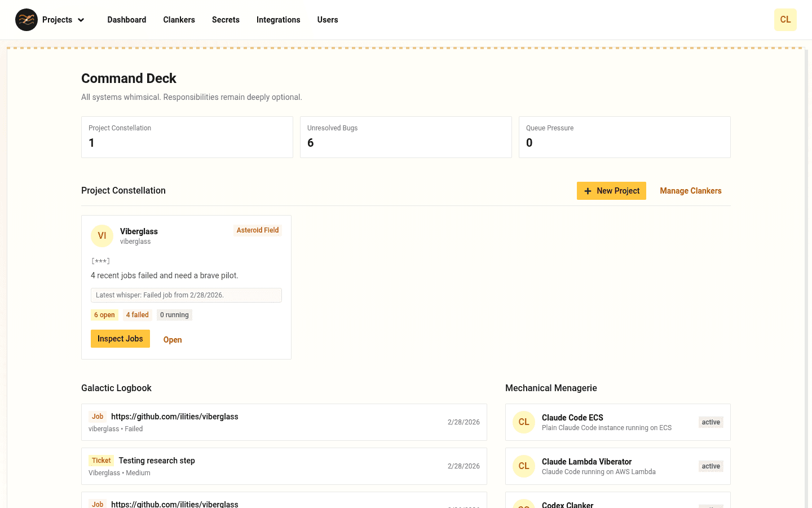Navigate to the Dashboard
This screenshot has width=812, height=508.
point(126,20)
